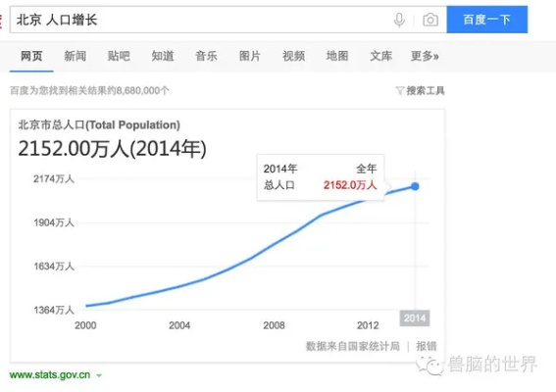Click the 2152.0万人 tooltip value

click(x=350, y=185)
